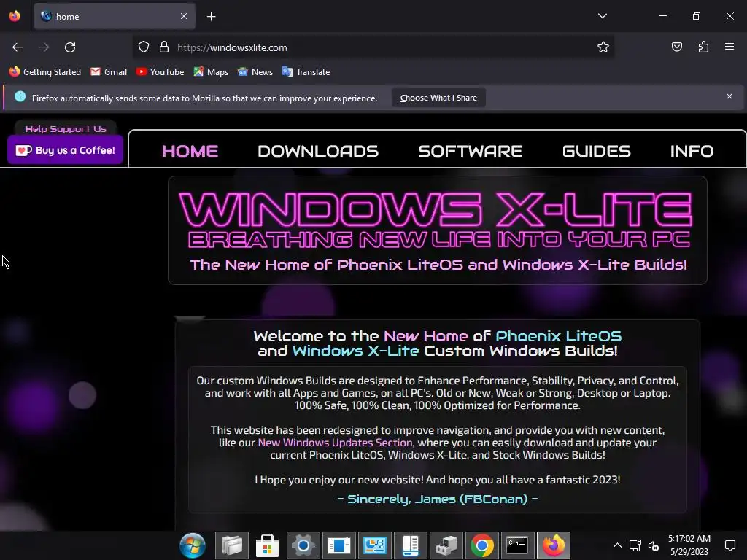
Task: Click the muted volume tray icon
Action: pos(654,545)
